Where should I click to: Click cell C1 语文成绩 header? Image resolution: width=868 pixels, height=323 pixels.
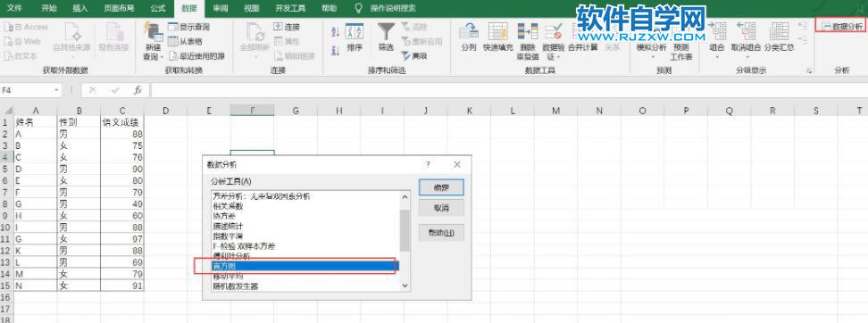122,122
